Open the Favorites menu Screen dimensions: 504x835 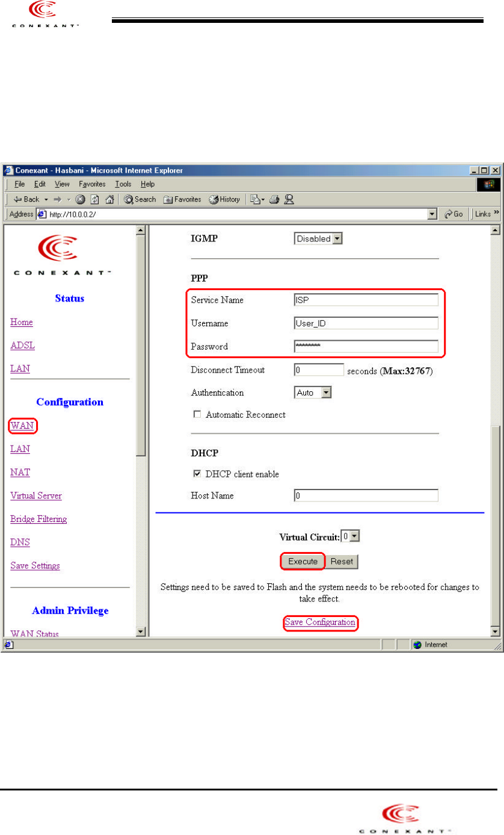point(93,184)
